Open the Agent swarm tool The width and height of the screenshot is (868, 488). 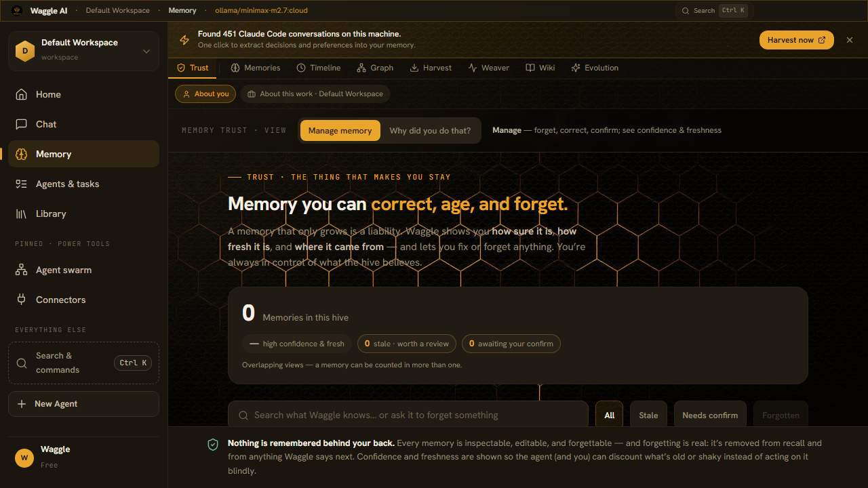pos(83,270)
